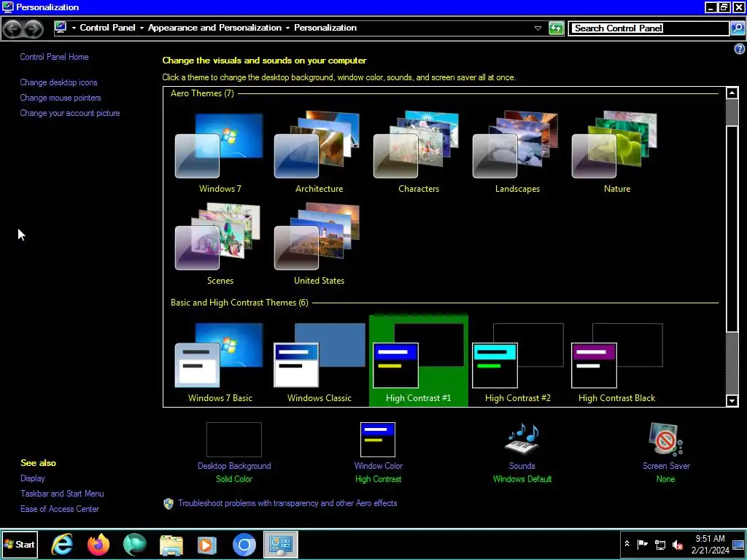Screen dimensions: 747x560
Task: Click the Screen Saver text link
Action: click(666, 466)
